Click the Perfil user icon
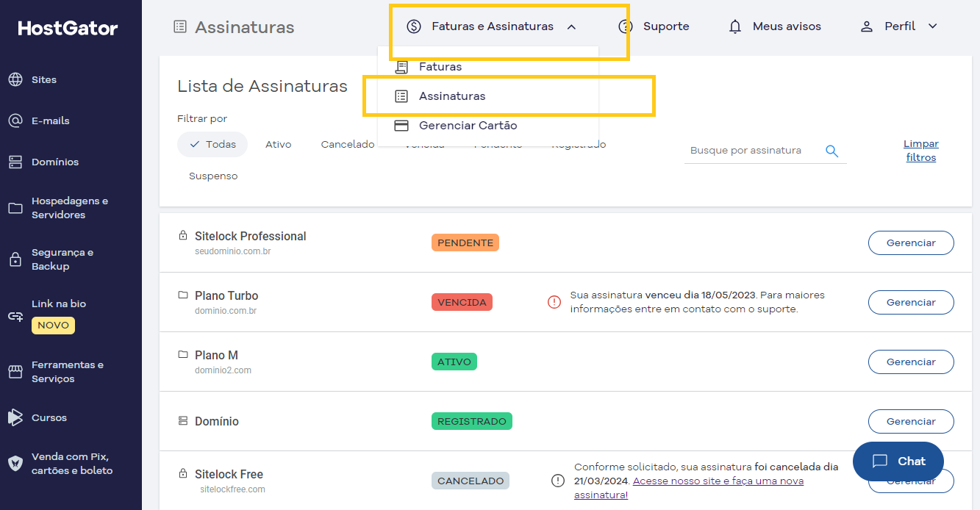980x510 pixels. pos(867,26)
